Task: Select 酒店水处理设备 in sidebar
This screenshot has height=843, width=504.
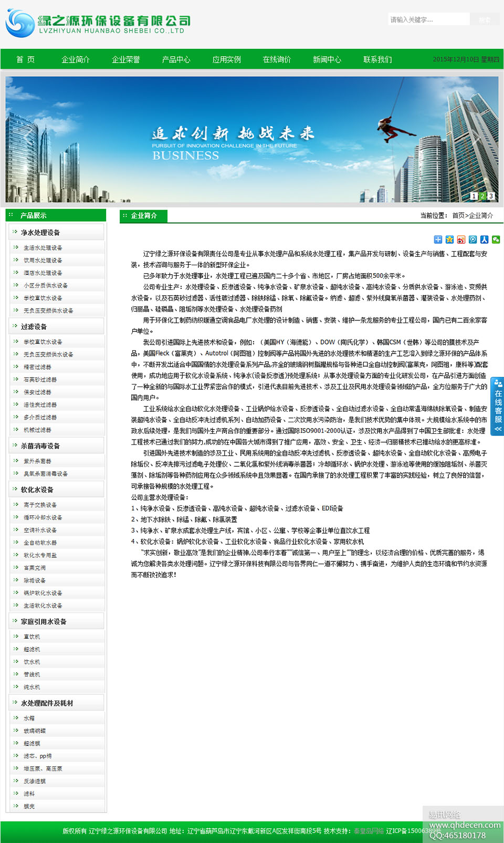Action: [43, 273]
